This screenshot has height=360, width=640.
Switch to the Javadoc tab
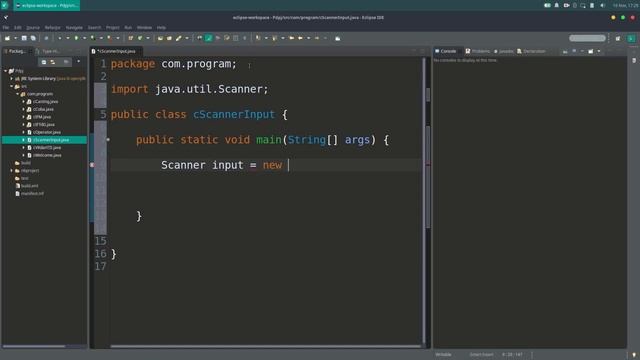click(504, 51)
